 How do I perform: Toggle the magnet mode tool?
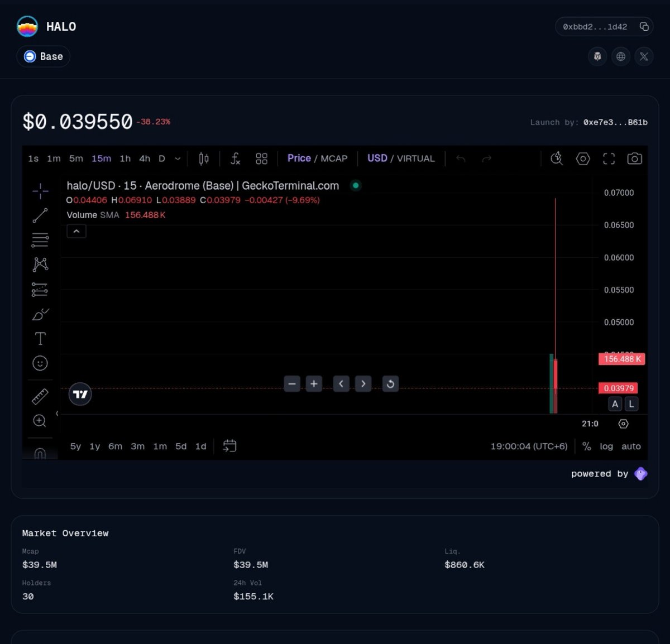pos(40,453)
